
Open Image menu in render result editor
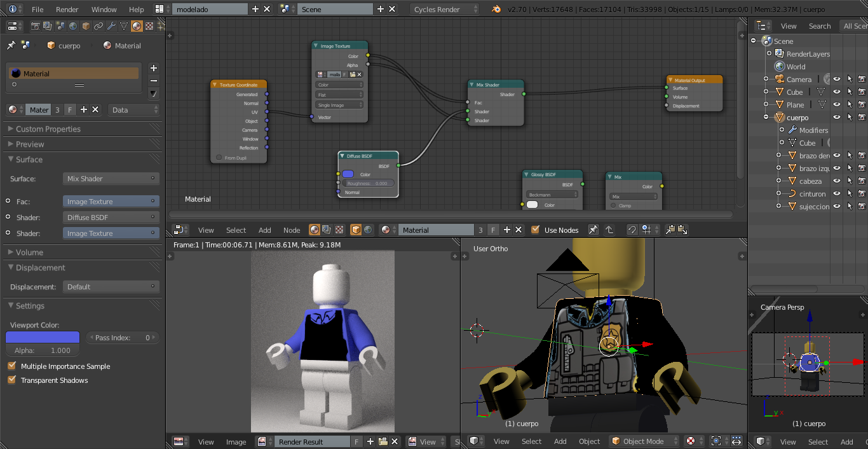click(236, 442)
